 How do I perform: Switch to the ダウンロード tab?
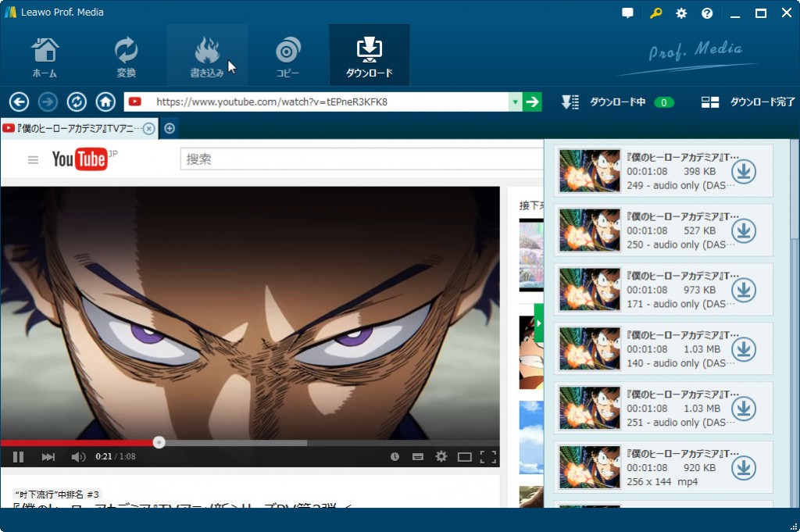point(369,56)
